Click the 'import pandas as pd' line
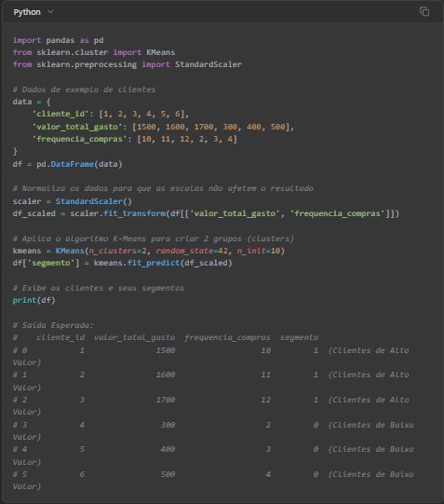Image resolution: width=444 pixels, height=504 pixels. pyautogui.click(x=58, y=40)
